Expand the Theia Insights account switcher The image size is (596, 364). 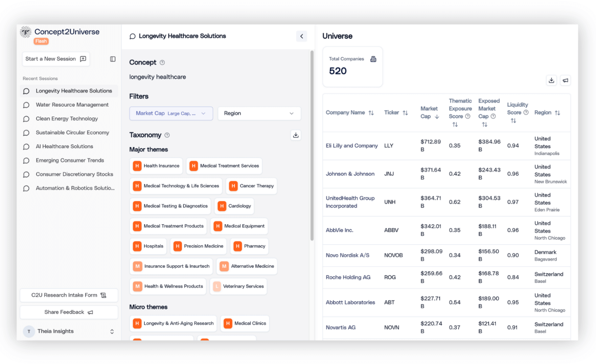pos(112,332)
